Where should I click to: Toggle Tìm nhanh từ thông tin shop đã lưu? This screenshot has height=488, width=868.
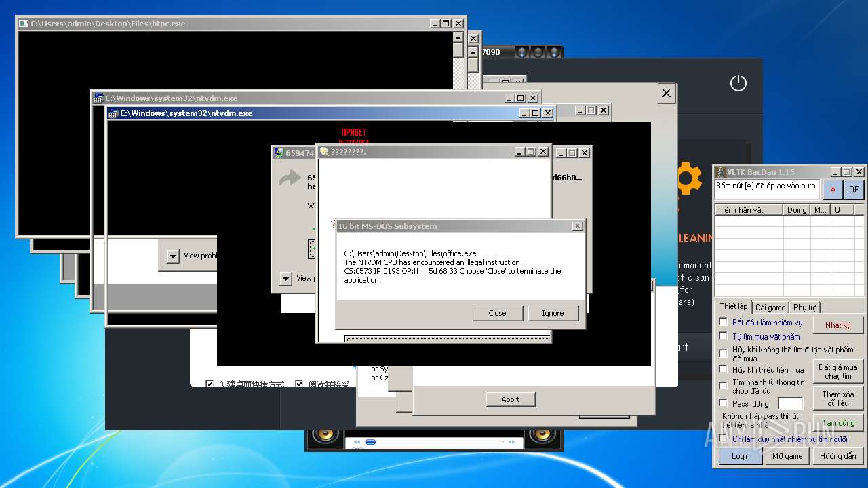[724, 386]
